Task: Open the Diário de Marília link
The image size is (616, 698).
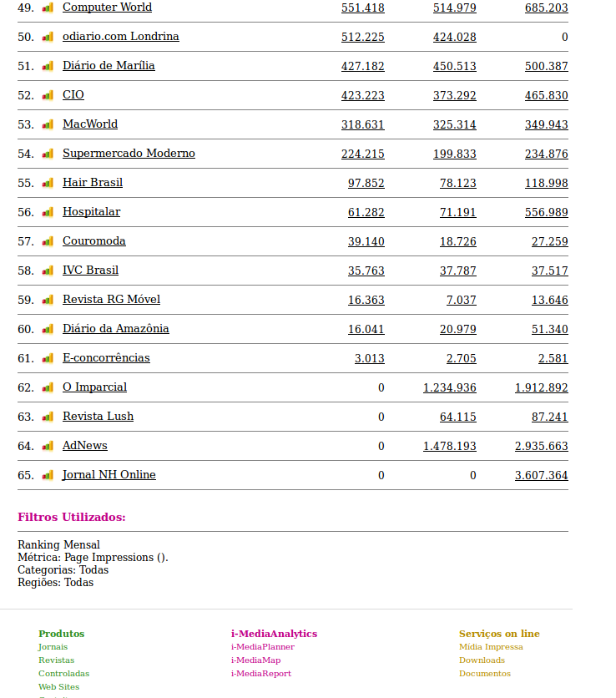Action: point(109,66)
